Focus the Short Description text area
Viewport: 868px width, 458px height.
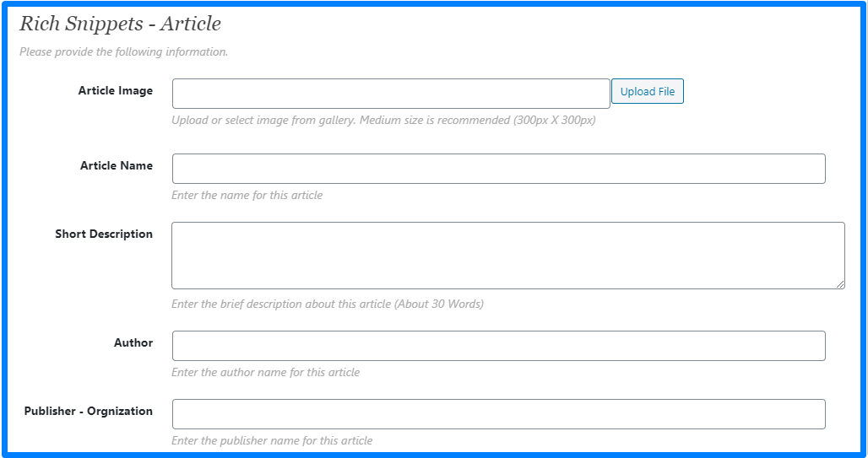pos(507,256)
